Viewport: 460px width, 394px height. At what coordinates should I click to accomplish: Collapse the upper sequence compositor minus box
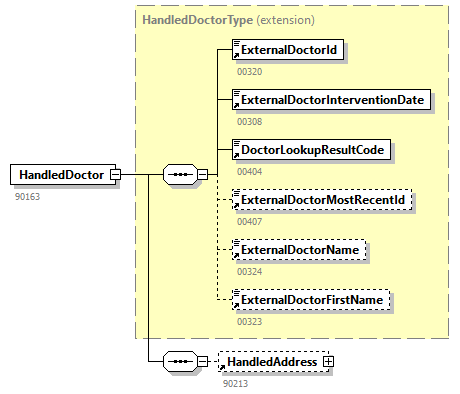203,174
